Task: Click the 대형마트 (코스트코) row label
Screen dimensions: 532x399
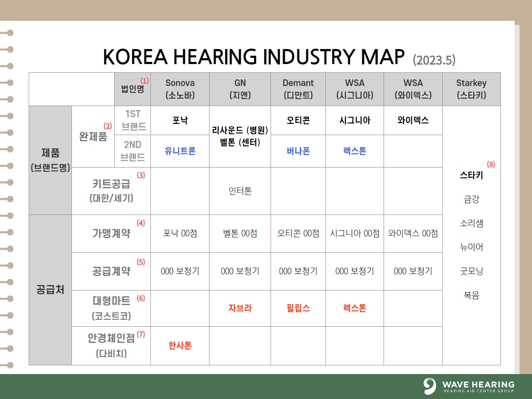Action: (x=111, y=308)
